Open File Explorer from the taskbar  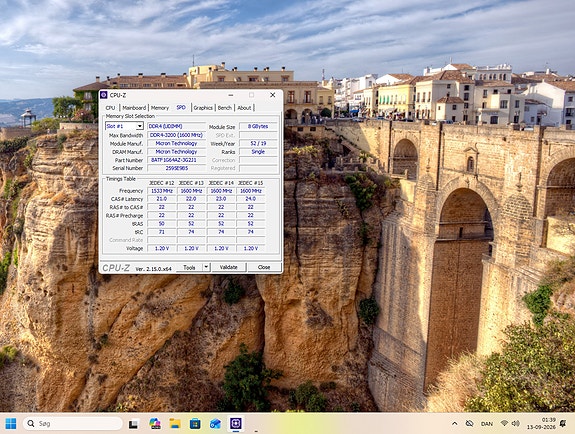tap(175, 424)
